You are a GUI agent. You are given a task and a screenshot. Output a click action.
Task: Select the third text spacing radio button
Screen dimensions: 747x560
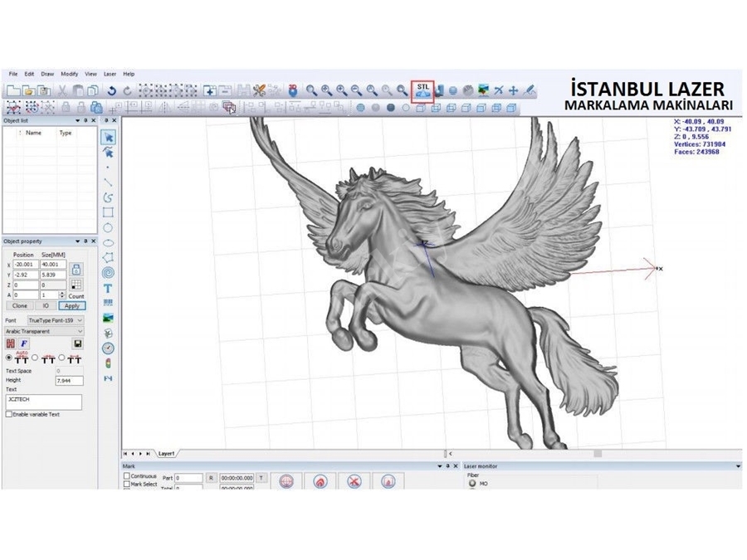point(61,358)
